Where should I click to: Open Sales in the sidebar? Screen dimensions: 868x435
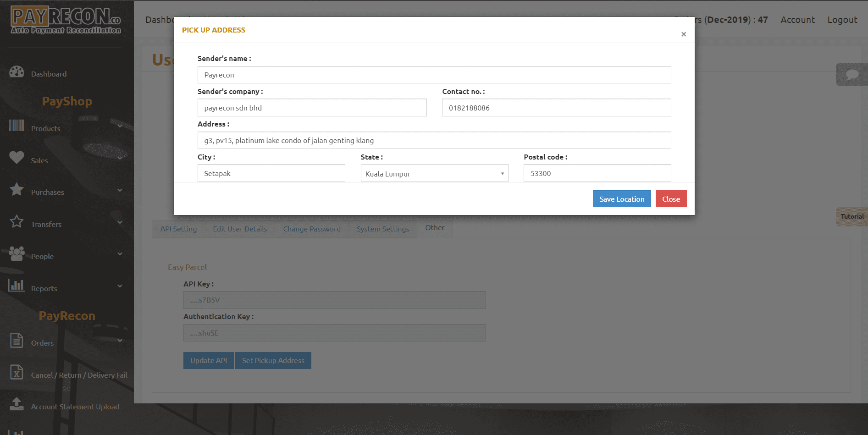point(39,160)
